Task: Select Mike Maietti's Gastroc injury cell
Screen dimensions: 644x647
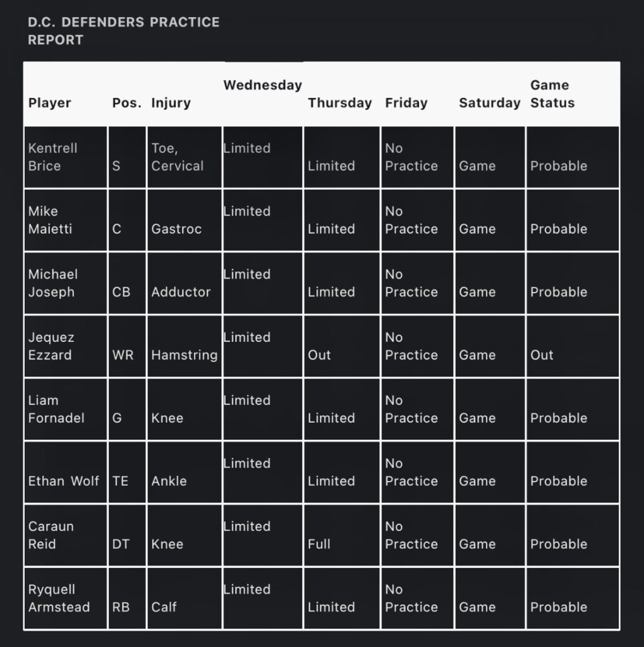Action: 176,229
